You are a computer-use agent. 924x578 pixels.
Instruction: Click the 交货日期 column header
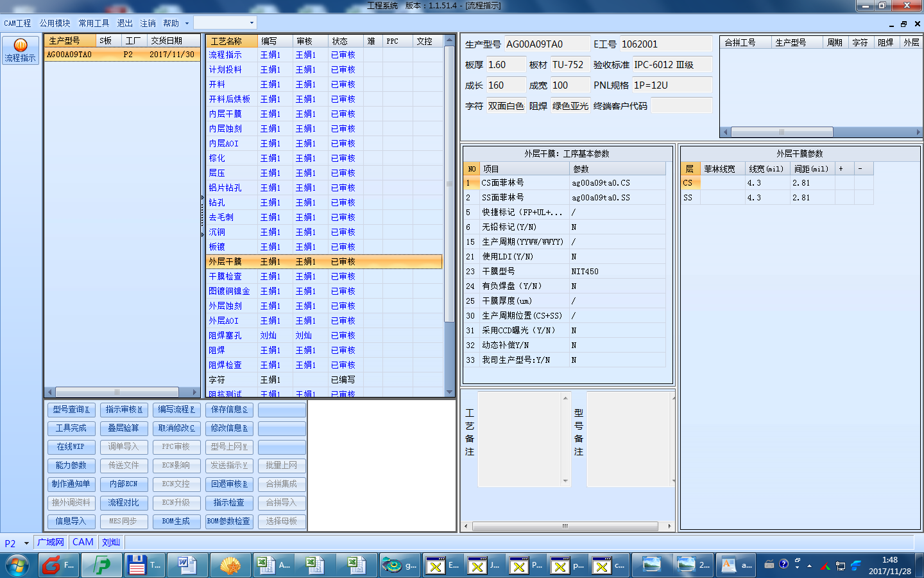tap(173, 40)
